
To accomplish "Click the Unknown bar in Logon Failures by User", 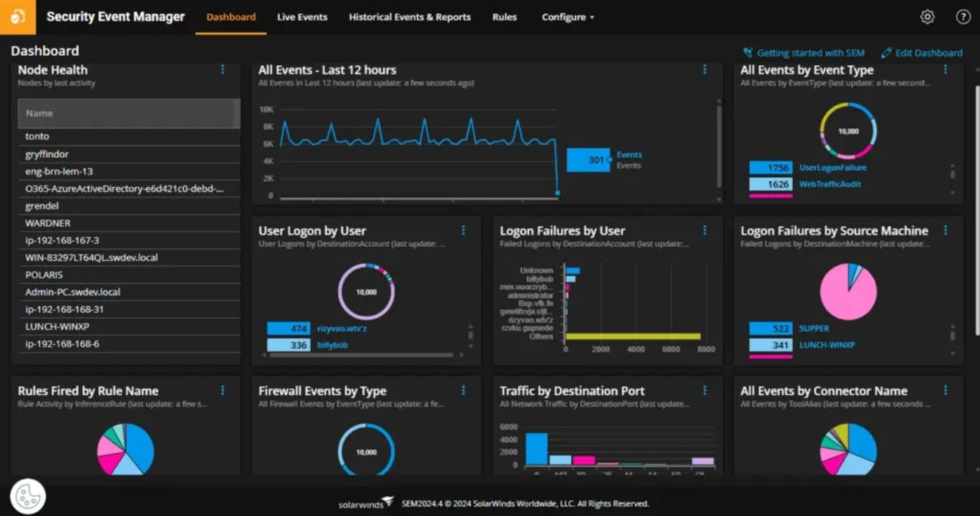I will point(572,271).
